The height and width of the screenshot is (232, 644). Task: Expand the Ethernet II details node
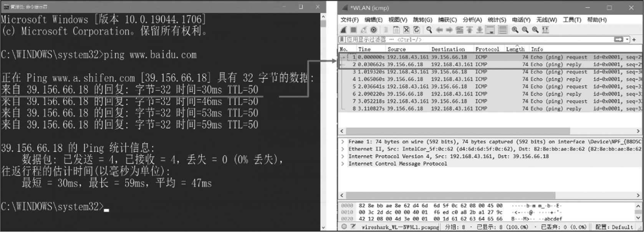tap(343, 149)
